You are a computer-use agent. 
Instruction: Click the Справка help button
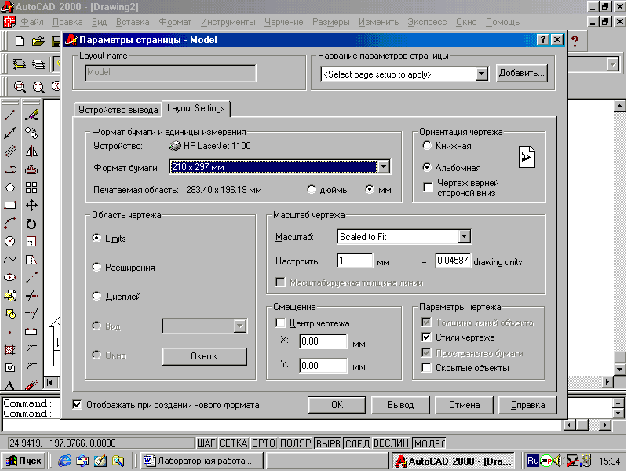(x=528, y=405)
